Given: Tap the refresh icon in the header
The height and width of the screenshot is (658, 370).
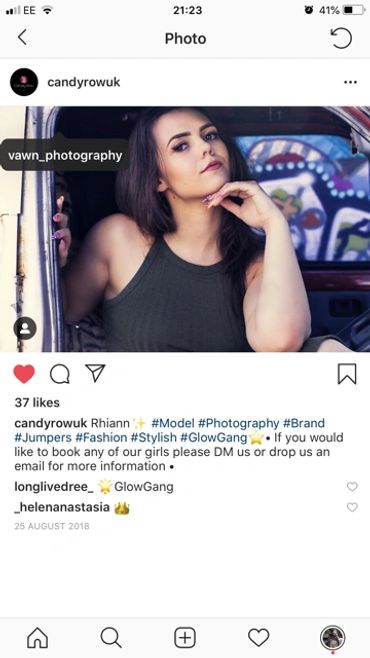Looking at the screenshot, I should 341,38.
